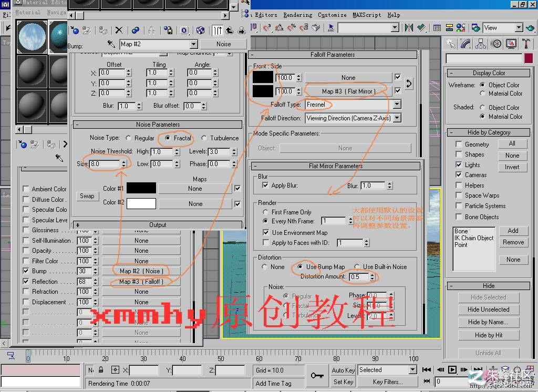Image resolution: width=538 pixels, height=392 pixels.
Task: Open the Help menu
Action: click(394, 15)
